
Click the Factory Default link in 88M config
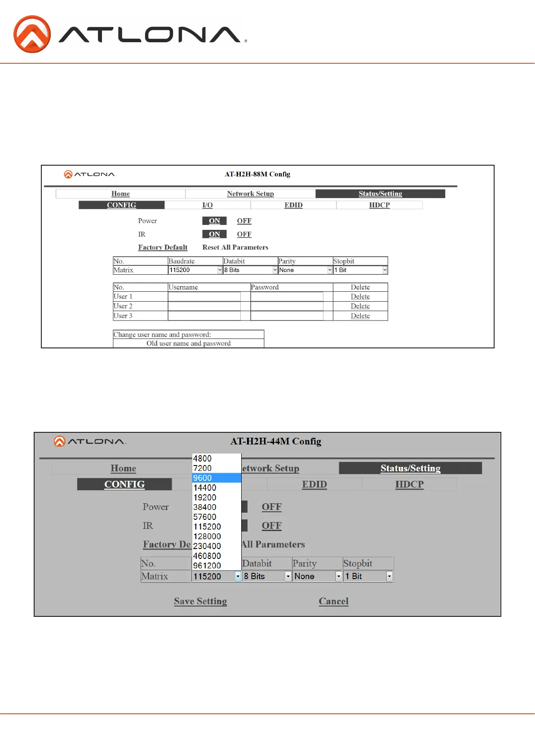pyautogui.click(x=163, y=247)
